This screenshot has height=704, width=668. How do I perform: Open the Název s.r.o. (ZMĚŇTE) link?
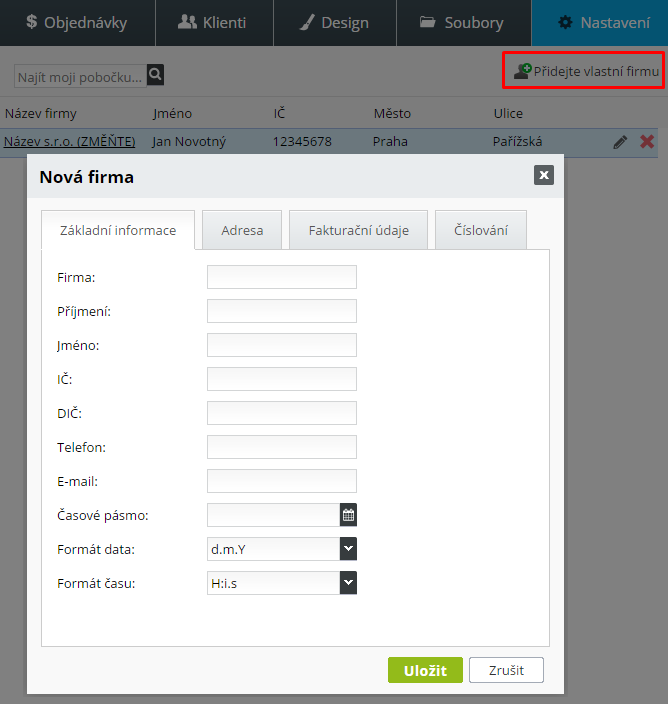(70, 142)
